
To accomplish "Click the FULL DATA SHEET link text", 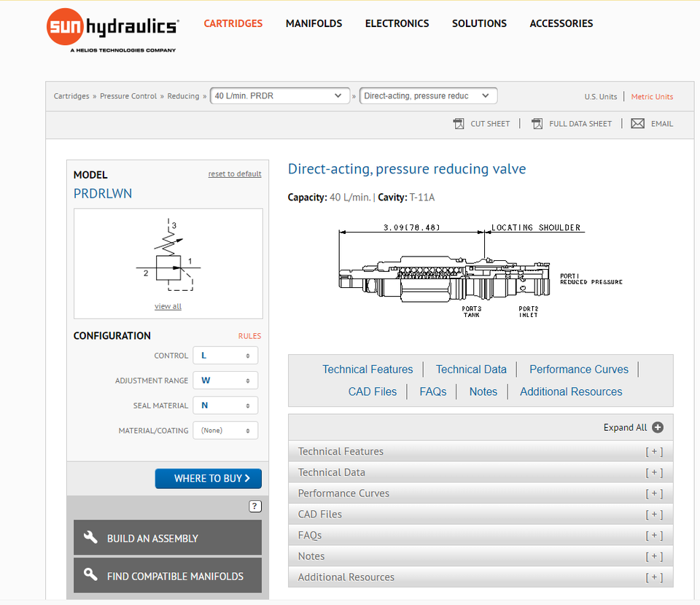I will coord(580,124).
